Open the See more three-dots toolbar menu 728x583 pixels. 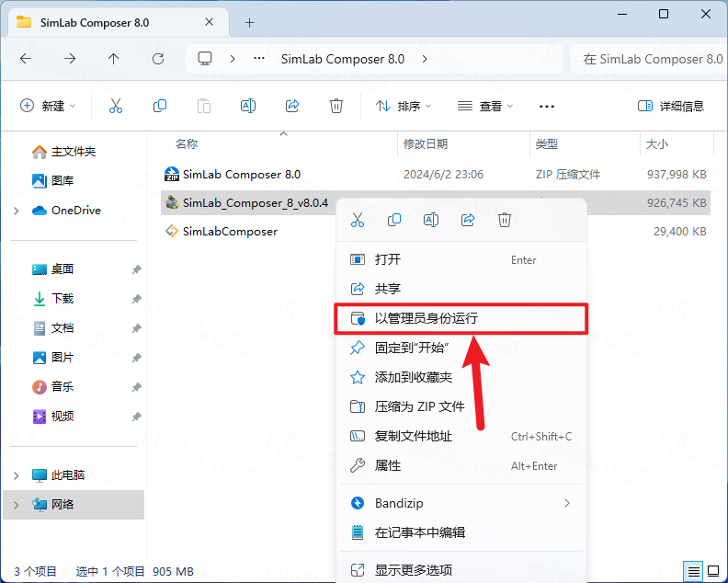click(547, 107)
